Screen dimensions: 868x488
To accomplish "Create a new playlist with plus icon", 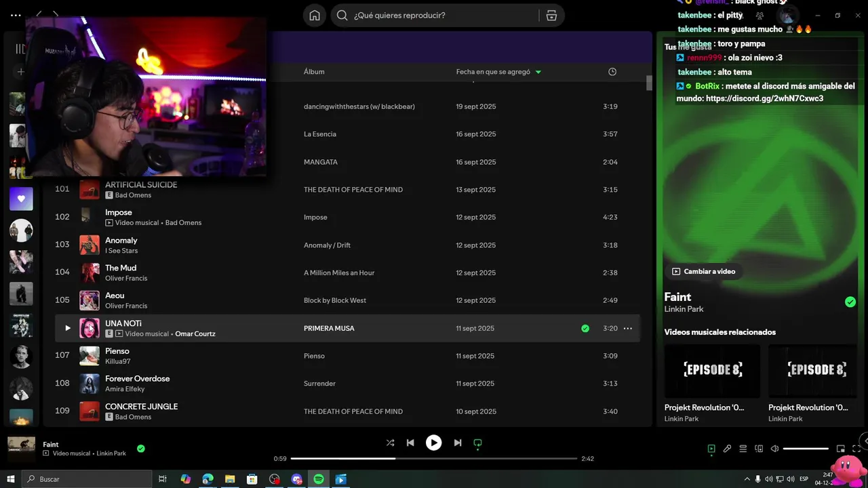I will [x=20, y=72].
